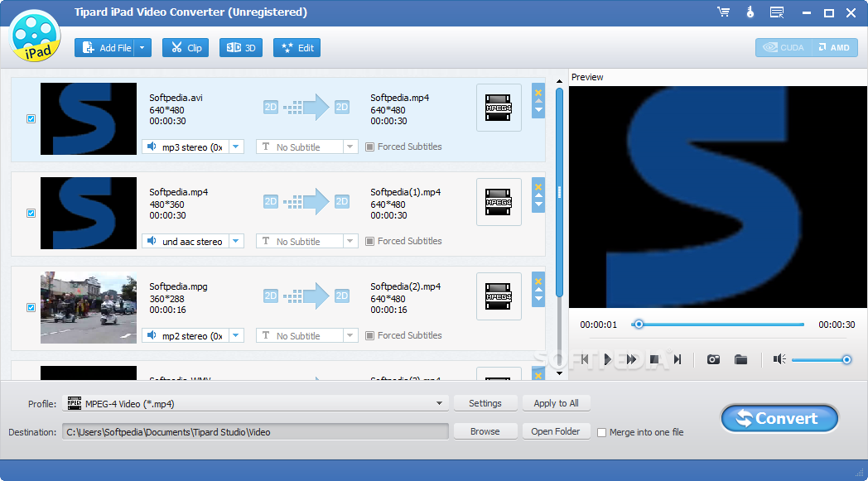Remove Softpedia.avi with the yellow X
This screenshot has height=481, width=868.
(x=538, y=93)
